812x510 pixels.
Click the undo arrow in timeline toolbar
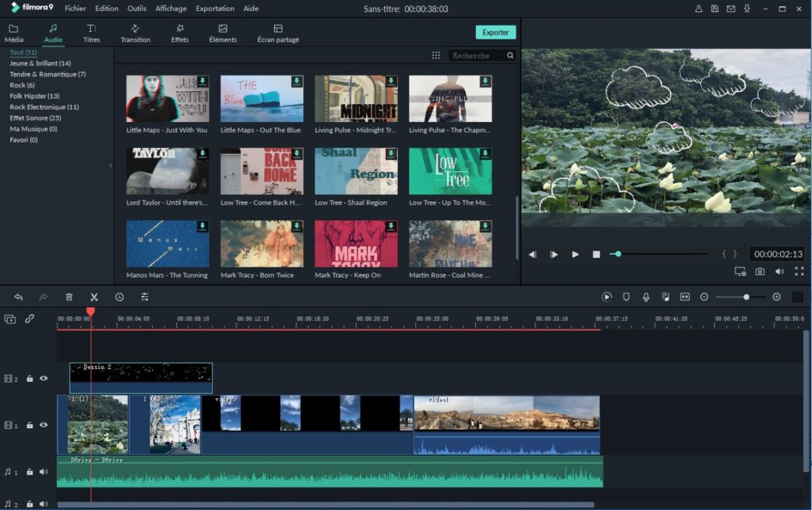18,297
